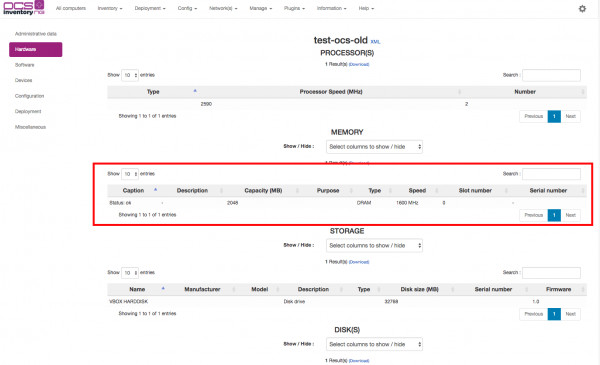Open Memory show/hide columns dropdown
Viewport: 600px width, 365px height.
click(x=374, y=147)
